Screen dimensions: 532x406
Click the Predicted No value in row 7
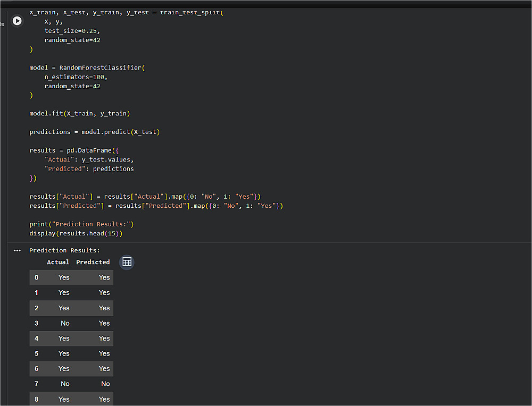[x=105, y=384]
